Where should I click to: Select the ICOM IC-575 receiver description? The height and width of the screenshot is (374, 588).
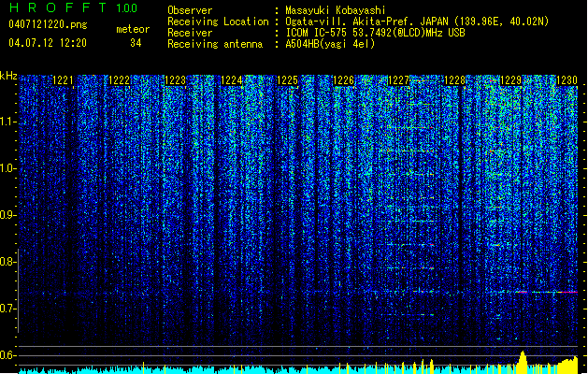click(x=375, y=33)
